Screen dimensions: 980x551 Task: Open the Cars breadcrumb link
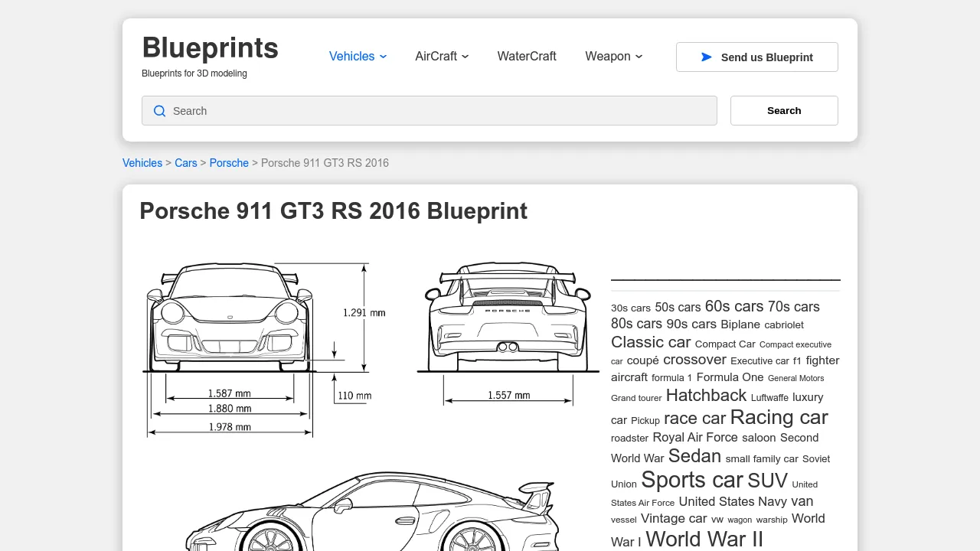[x=185, y=163]
